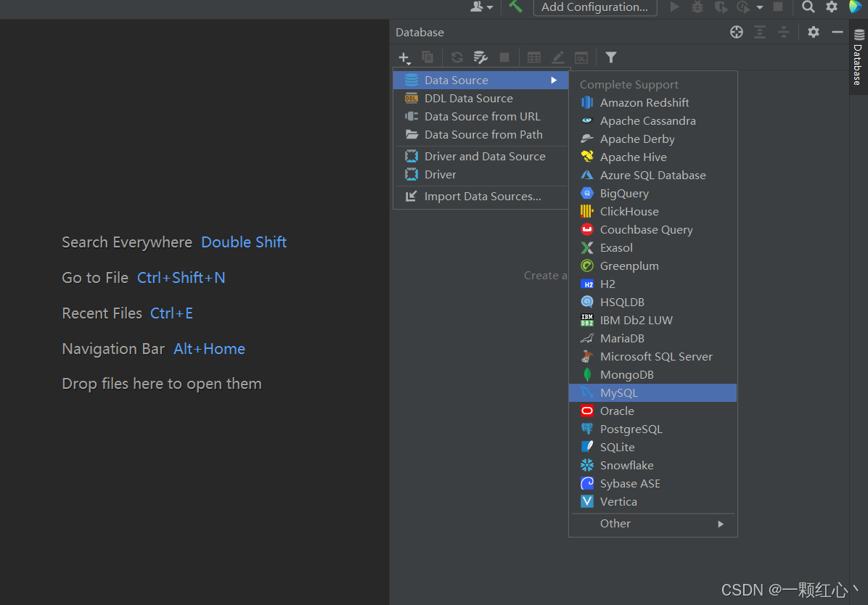
Task: Select H2 data source
Action: [x=652, y=284]
